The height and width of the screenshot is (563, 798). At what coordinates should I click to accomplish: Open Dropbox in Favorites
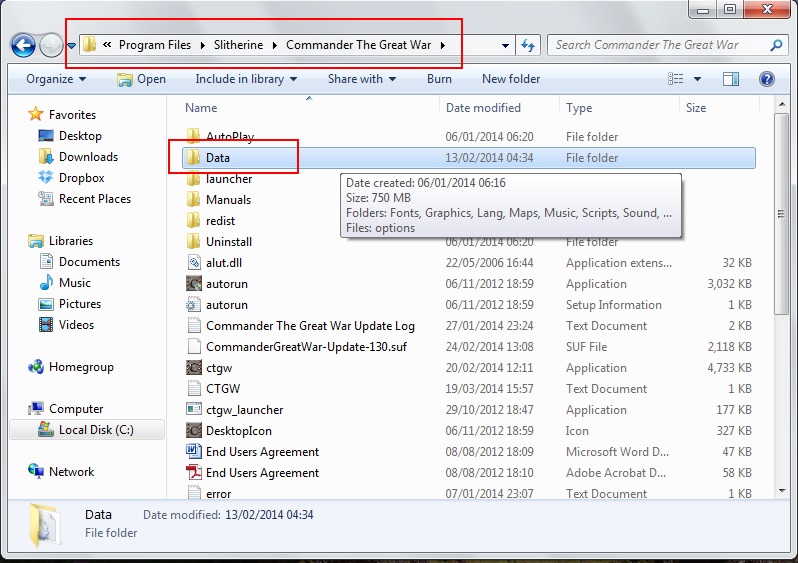[x=81, y=178]
